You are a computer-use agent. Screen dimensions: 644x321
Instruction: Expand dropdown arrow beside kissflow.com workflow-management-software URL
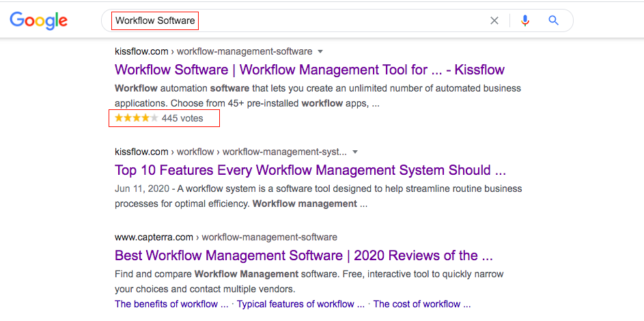pyautogui.click(x=321, y=52)
